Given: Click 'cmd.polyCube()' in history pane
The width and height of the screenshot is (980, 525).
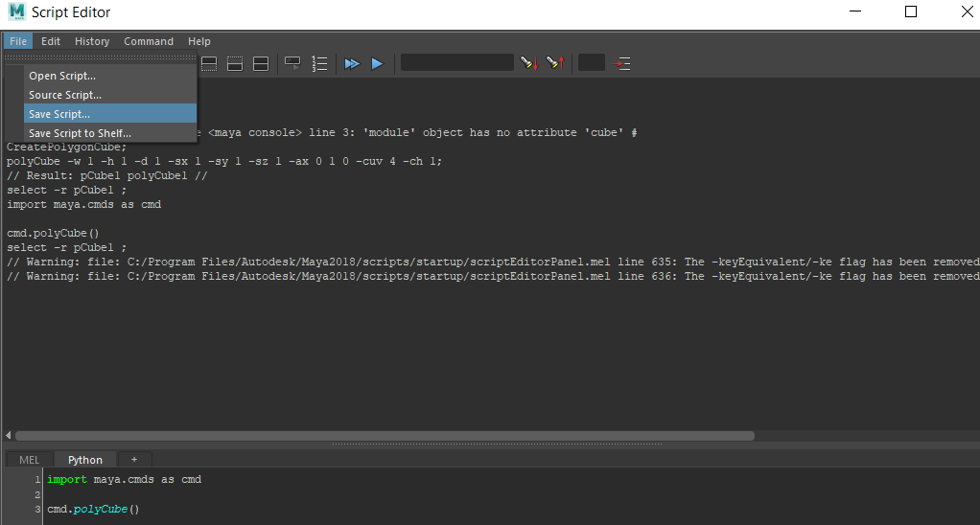Looking at the screenshot, I should click(53, 233).
